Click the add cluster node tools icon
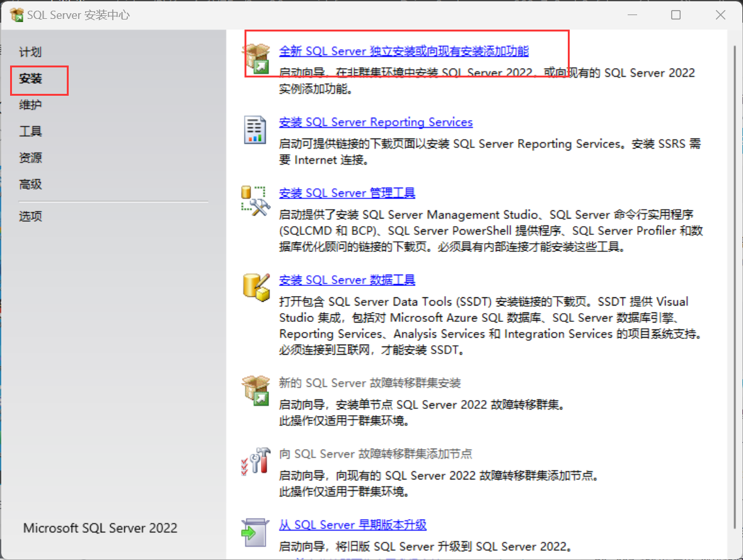The width and height of the screenshot is (743, 560). click(x=256, y=461)
